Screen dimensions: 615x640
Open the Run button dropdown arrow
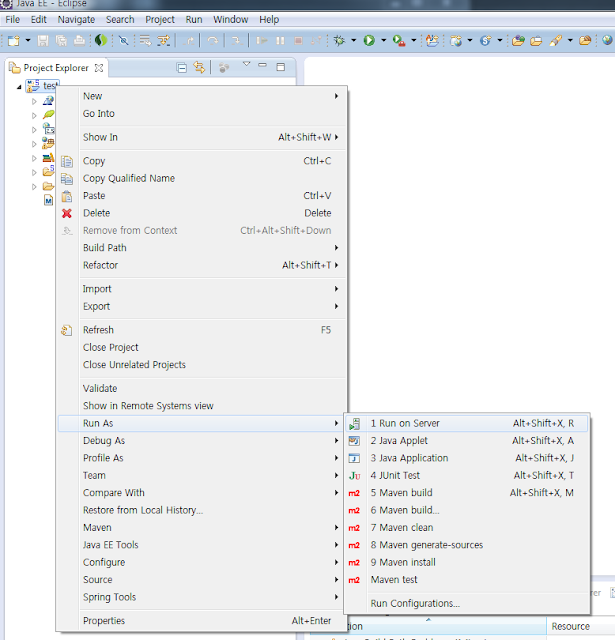pos(384,40)
